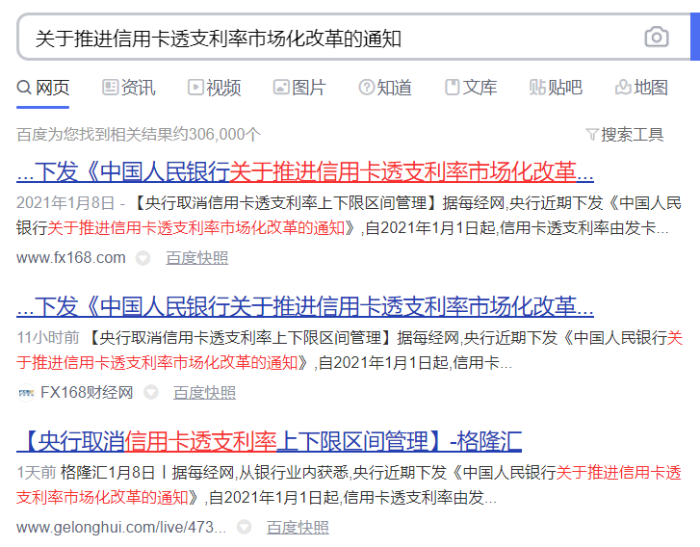Click the document icon in 文库 tab
Viewport: 700px width, 547px height.
452,87
